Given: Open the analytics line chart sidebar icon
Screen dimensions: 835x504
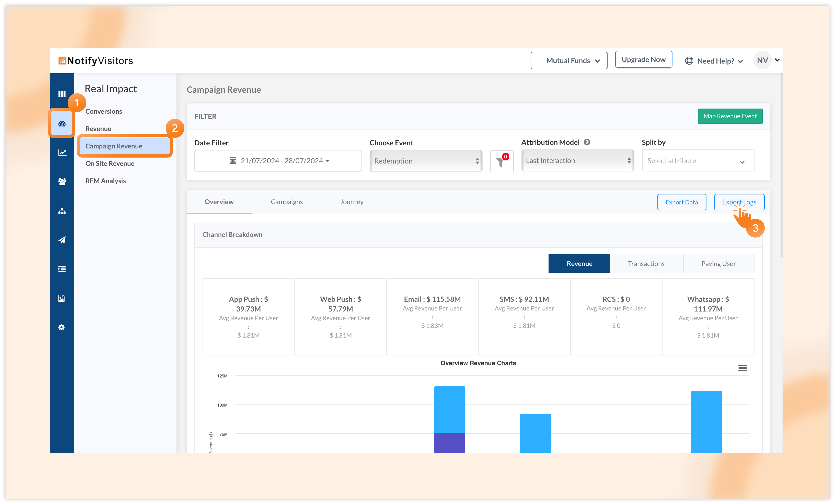Looking at the screenshot, I should point(62,153).
